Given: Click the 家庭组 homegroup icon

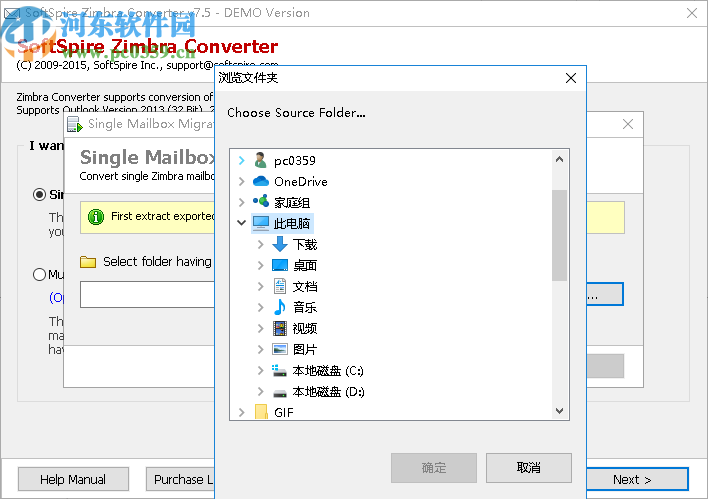Looking at the screenshot, I should click(261, 202).
